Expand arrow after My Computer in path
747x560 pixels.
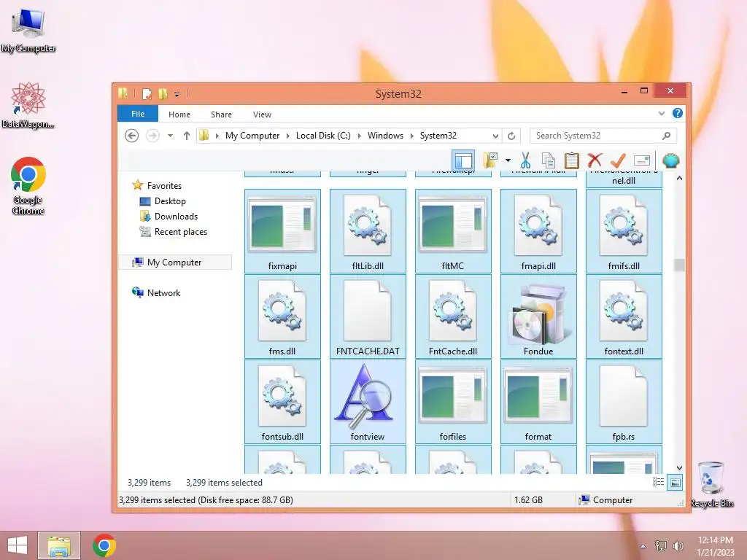pos(287,136)
